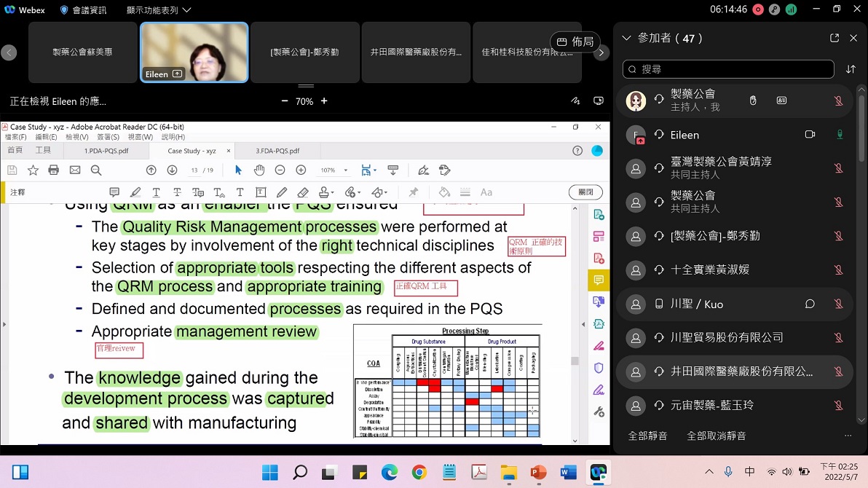
Task: Zoom in the shared content view
Action: point(324,101)
